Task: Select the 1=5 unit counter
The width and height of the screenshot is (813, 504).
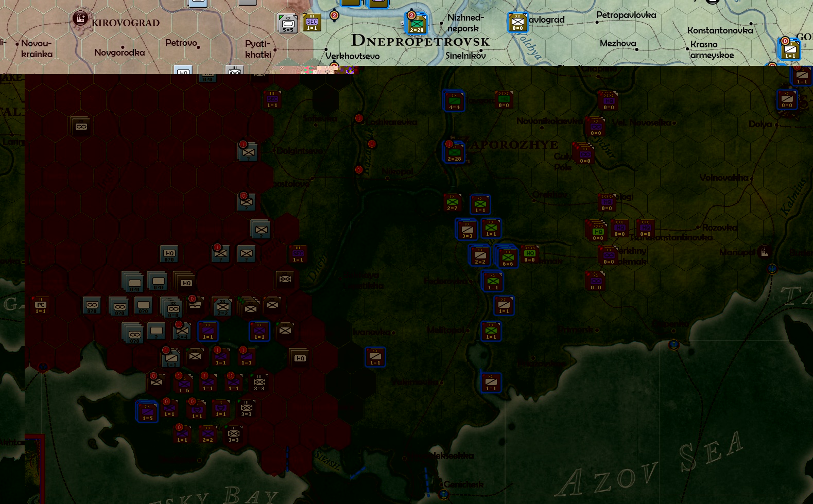Action: coord(147,411)
